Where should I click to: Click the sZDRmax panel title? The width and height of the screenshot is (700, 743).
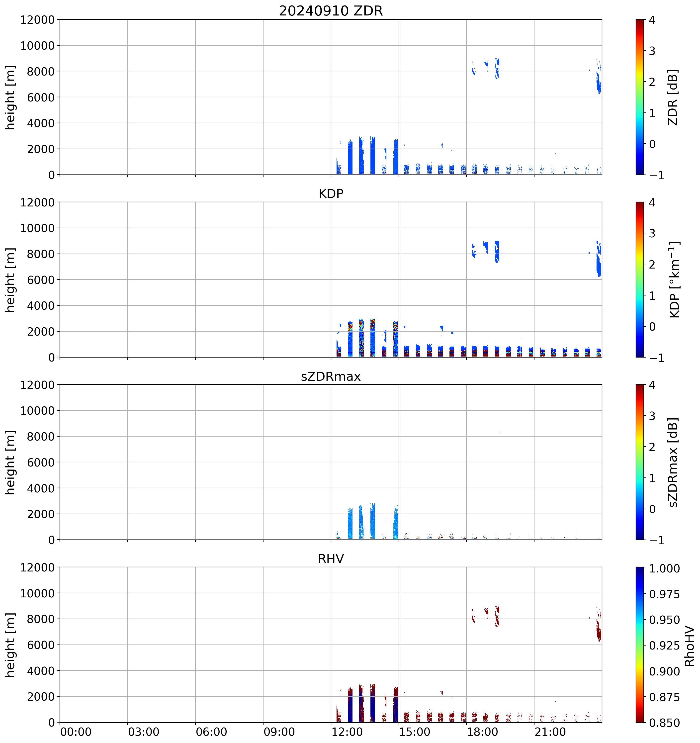pos(331,376)
